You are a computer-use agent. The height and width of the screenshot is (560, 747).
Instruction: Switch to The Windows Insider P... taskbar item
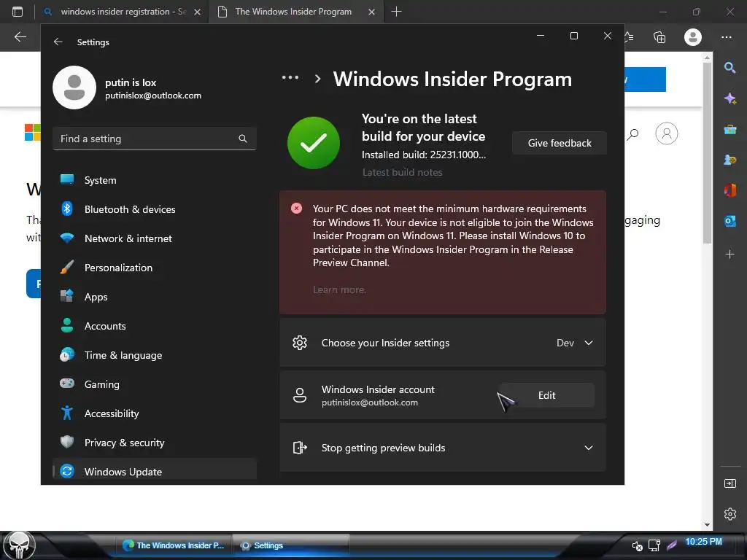coord(174,545)
